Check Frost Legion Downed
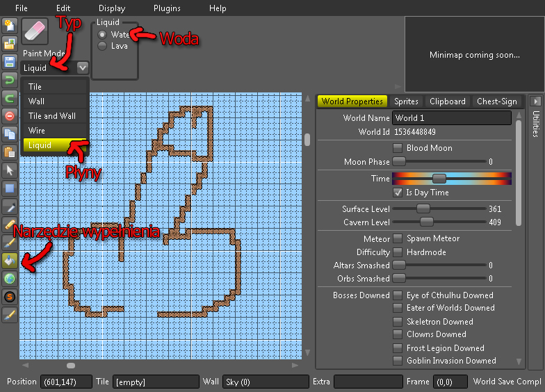 click(x=398, y=348)
